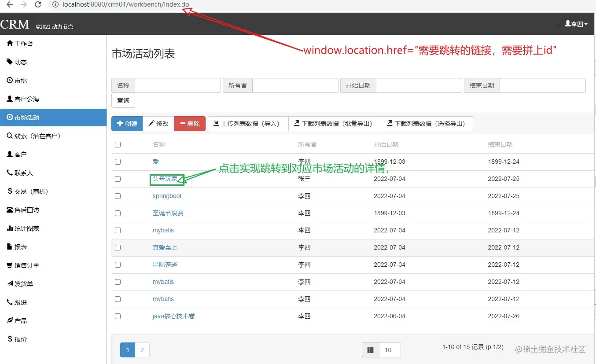The height and width of the screenshot is (364, 596).
Task: Select 市场活动 in the sidebar
Action: pos(53,118)
